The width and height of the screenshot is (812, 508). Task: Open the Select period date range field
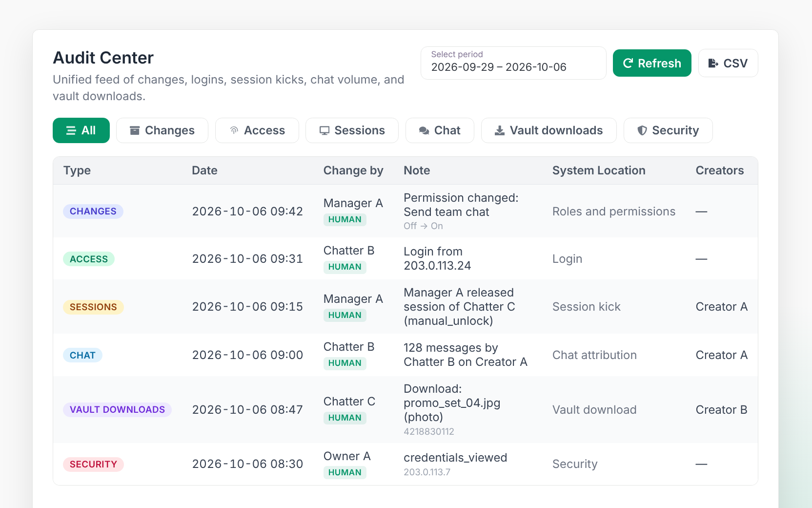point(513,63)
